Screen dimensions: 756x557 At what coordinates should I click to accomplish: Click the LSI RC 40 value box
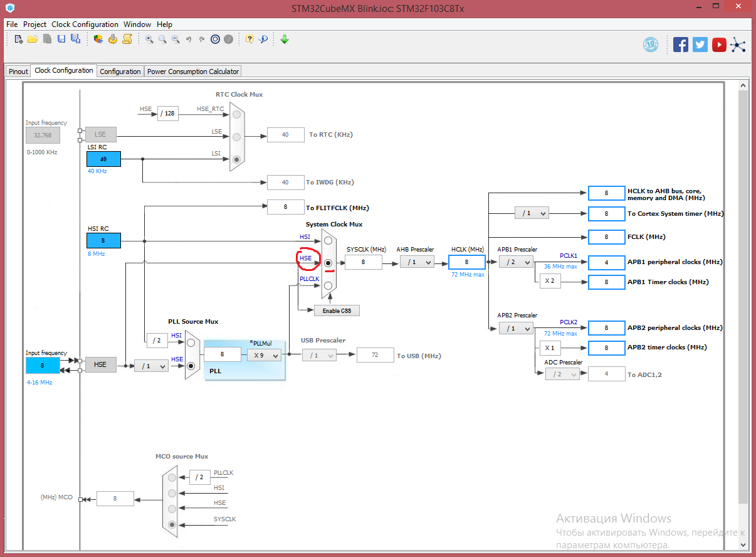click(103, 159)
